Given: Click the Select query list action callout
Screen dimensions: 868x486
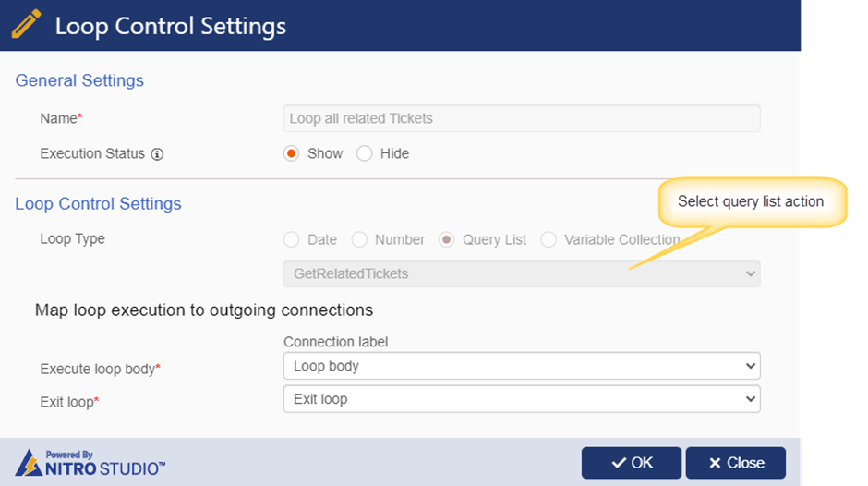Looking at the screenshot, I should coord(752,201).
